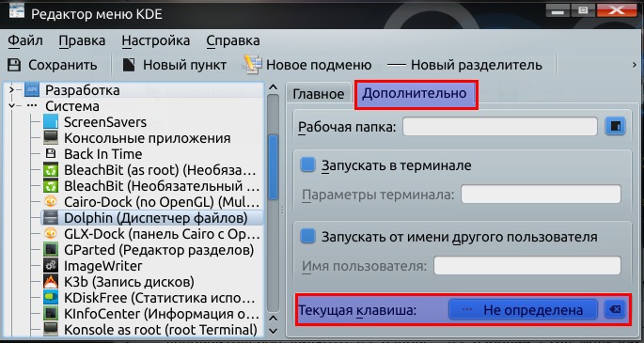Screen dimensions: 644x343
Task: Click the tree scrollbar up arrow
Action: point(273,87)
